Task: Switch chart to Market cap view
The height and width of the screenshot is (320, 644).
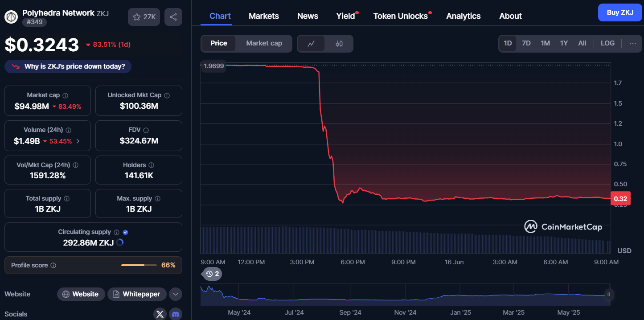Action: [x=264, y=43]
